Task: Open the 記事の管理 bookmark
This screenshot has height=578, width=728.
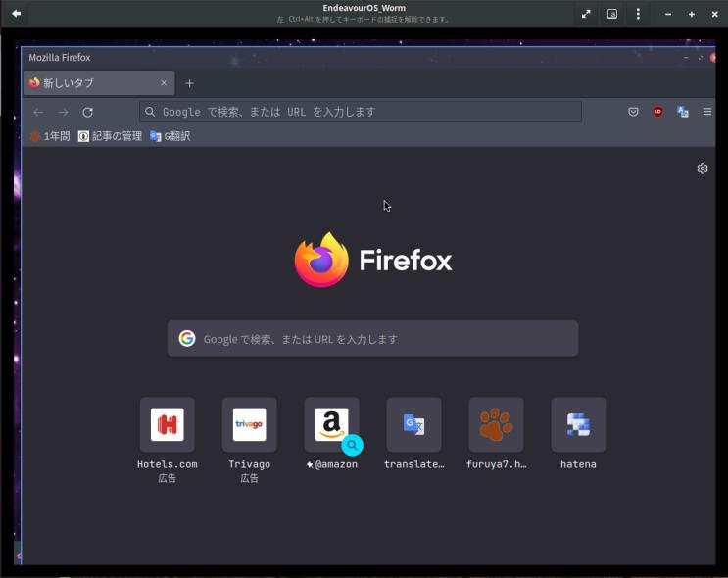Action: (110, 136)
